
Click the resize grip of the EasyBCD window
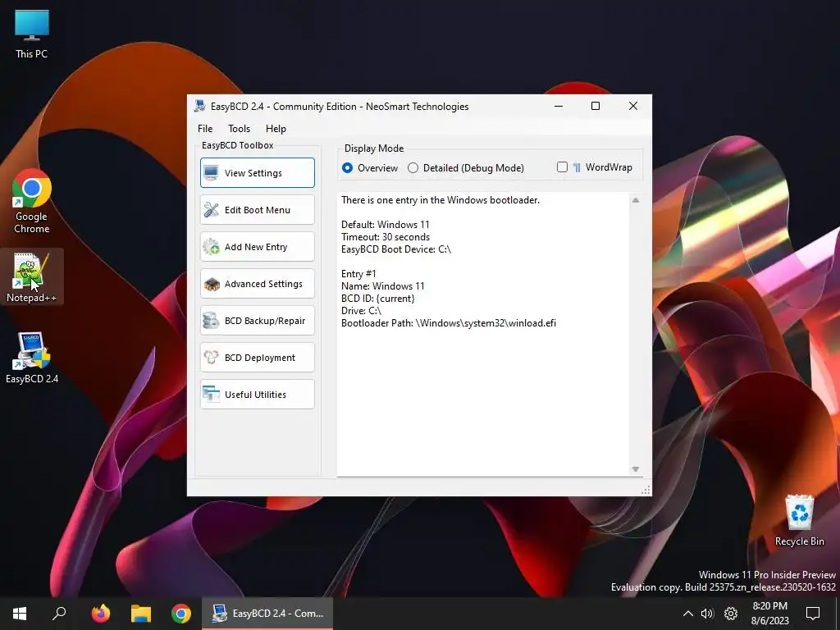point(646,491)
